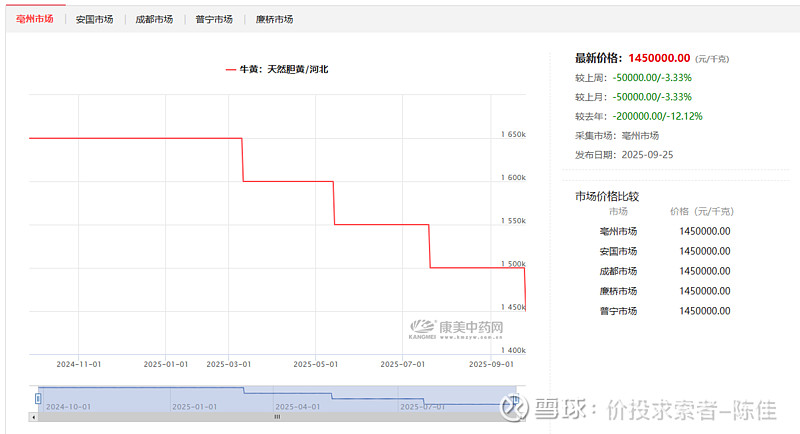This screenshot has width=800, height=434.
Task: Click the 亳州市场 row in price comparison
Action: click(665, 231)
